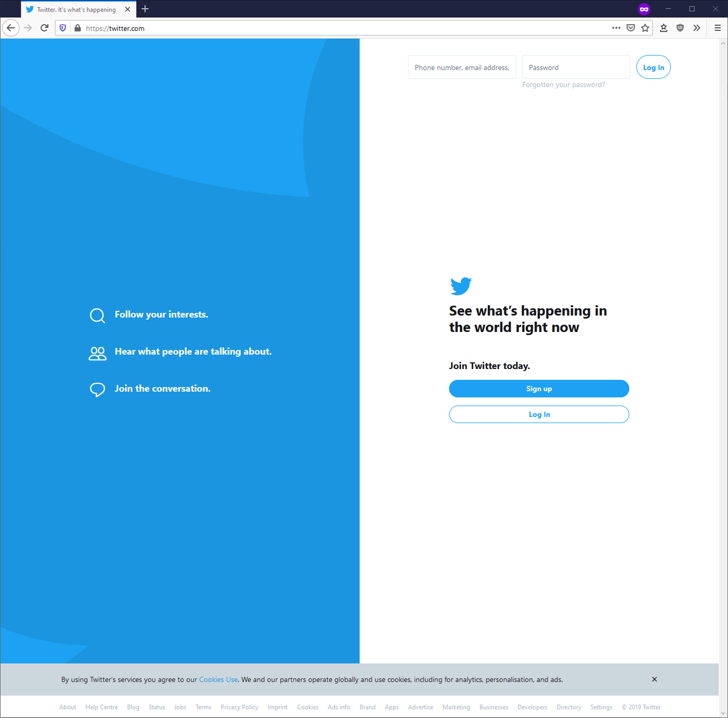The image size is (728, 718).
Task: Open the tracking protection shield icon
Action: pyautogui.click(x=62, y=28)
